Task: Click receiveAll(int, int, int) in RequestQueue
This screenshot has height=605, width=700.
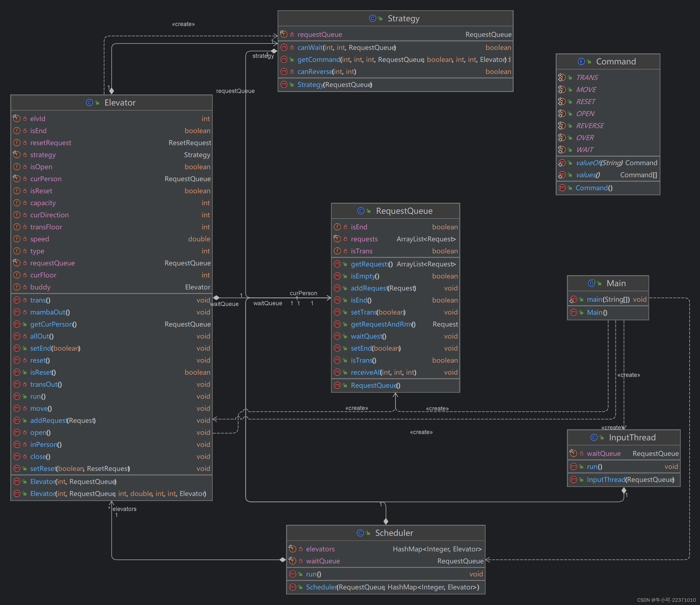Action: 395,372
